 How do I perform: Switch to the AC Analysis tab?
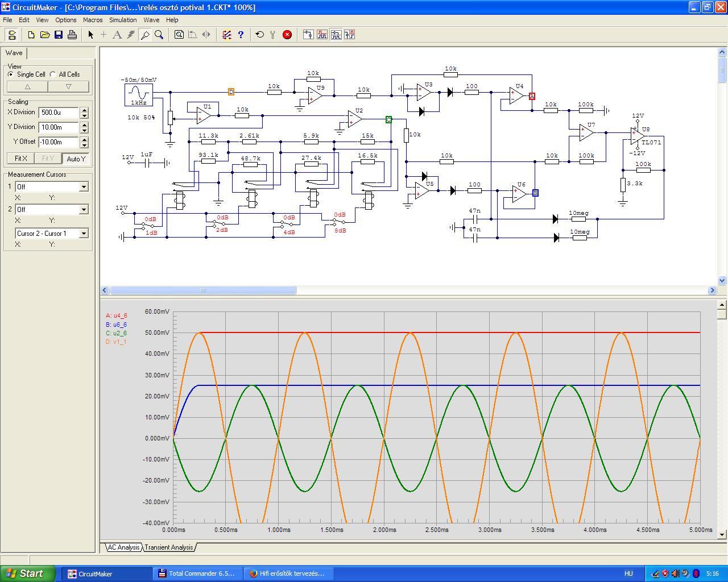[123, 547]
